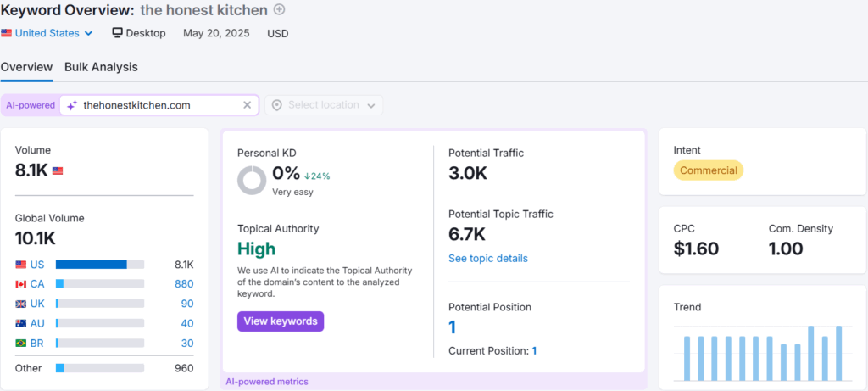Click the 90 volume value for UK

(187, 304)
